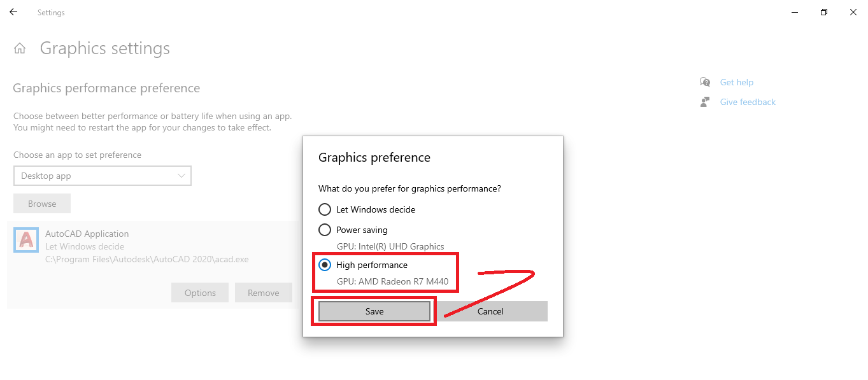Enable the Power saving option
The width and height of the screenshot is (868, 380).
(325, 229)
